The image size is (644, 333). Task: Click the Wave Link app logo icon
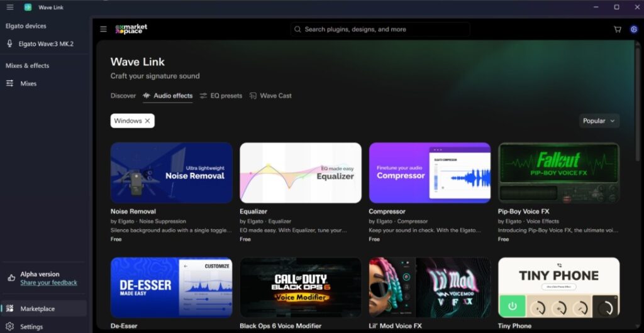click(x=28, y=7)
